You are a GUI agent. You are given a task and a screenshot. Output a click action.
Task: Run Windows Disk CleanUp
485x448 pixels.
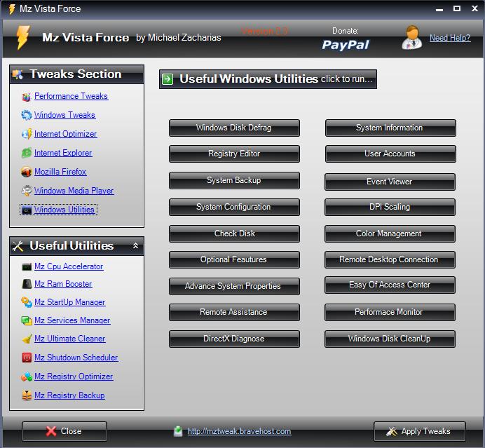click(390, 339)
